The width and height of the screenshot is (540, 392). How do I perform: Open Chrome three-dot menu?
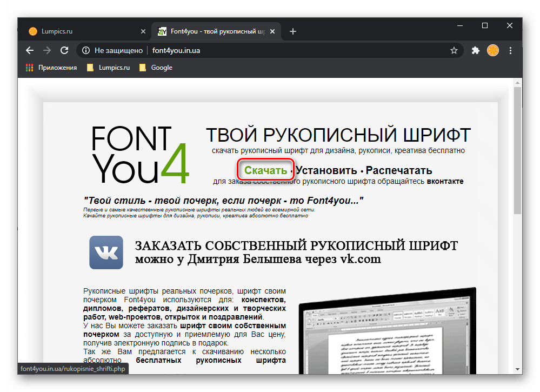point(511,50)
